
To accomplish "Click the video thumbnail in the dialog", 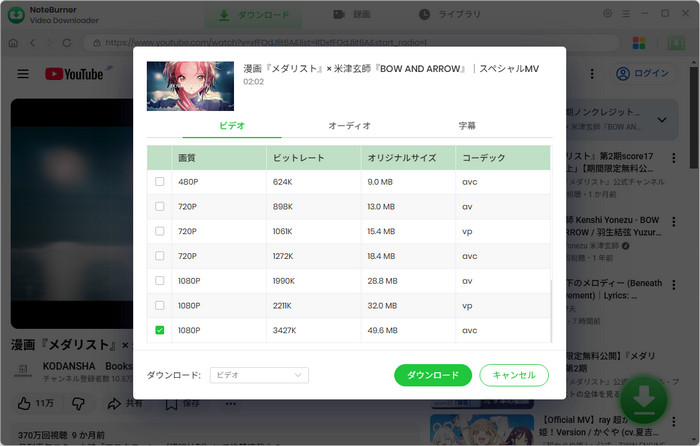I will click(x=190, y=86).
